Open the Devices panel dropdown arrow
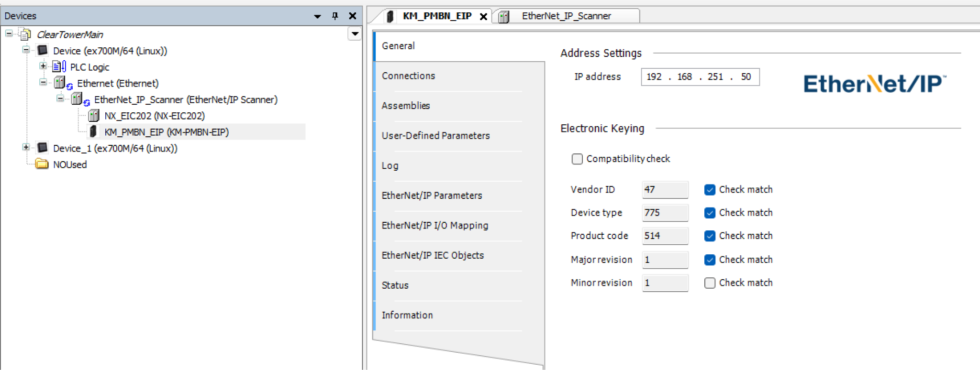 click(x=317, y=16)
